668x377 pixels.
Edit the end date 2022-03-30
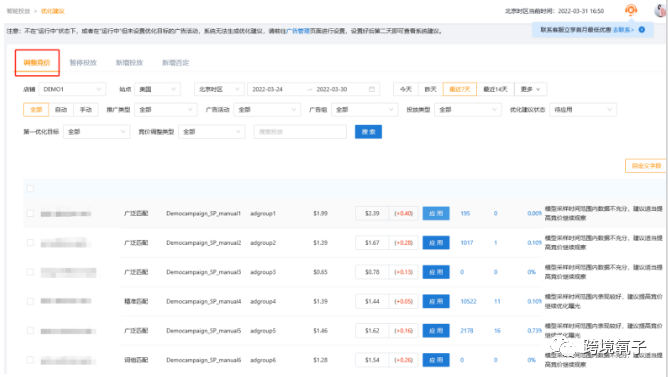pyautogui.click(x=332, y=89)
